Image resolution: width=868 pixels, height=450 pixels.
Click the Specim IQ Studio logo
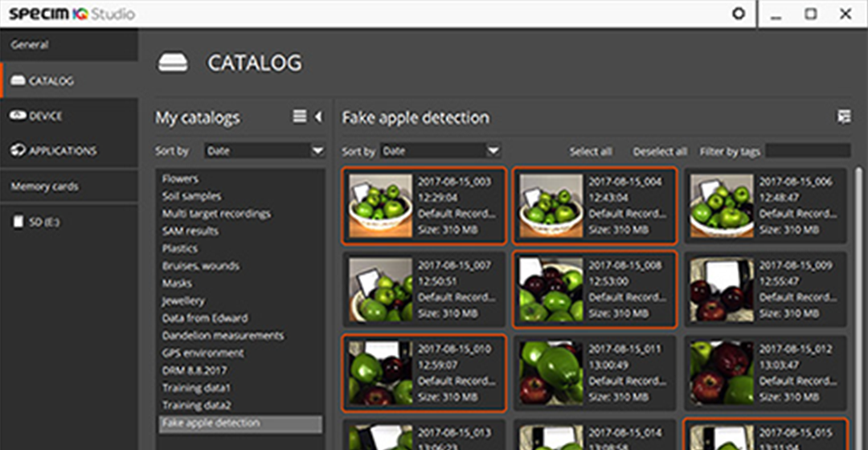point(72,14)
